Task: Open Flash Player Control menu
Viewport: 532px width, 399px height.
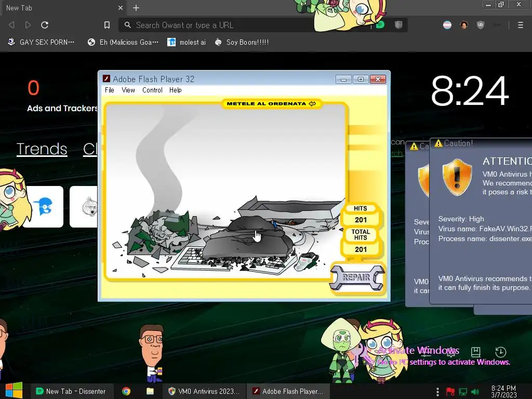Action: pos(152,90)
